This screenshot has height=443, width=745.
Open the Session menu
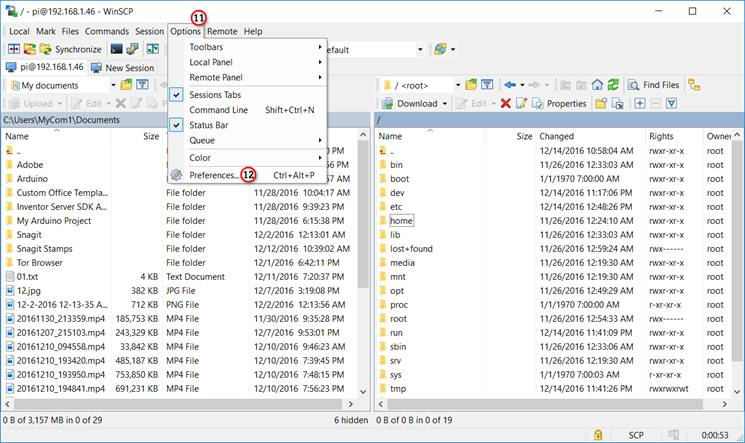tap(149, 31)
